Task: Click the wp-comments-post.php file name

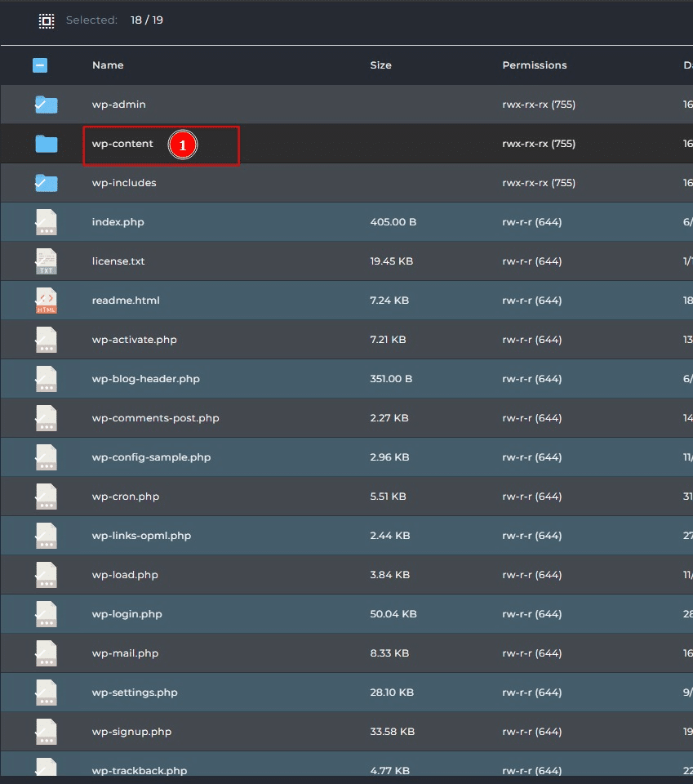Action: pyautogui.click(x=155, y=418)
